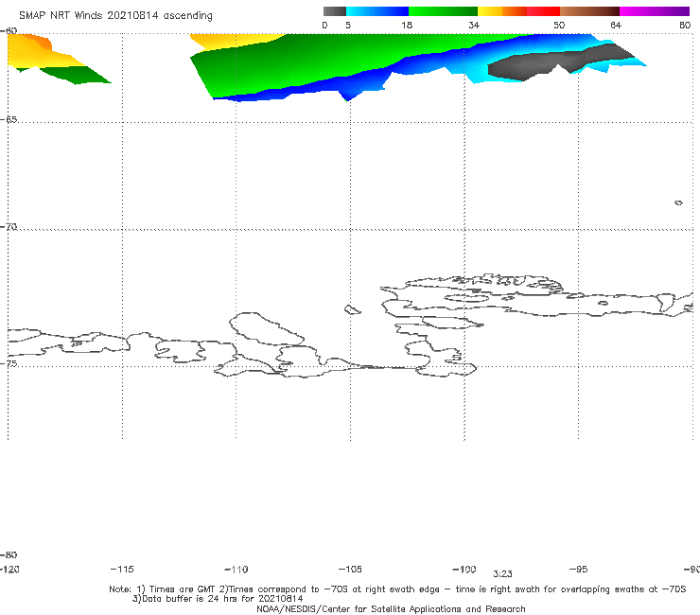
Task: Click the magenta-purple segment of the color bar
Action: tap(655, 11)
